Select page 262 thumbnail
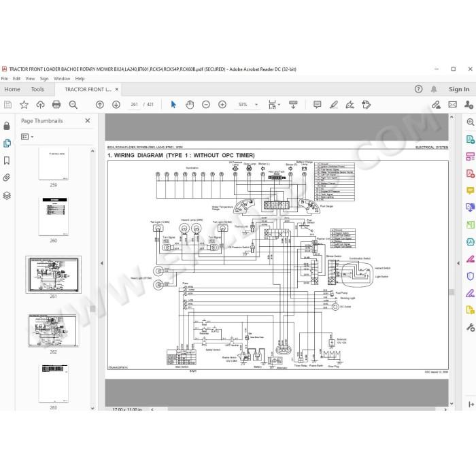Image resolution: width=476 pixels, height=476 pixels. [x=53, y=330]
